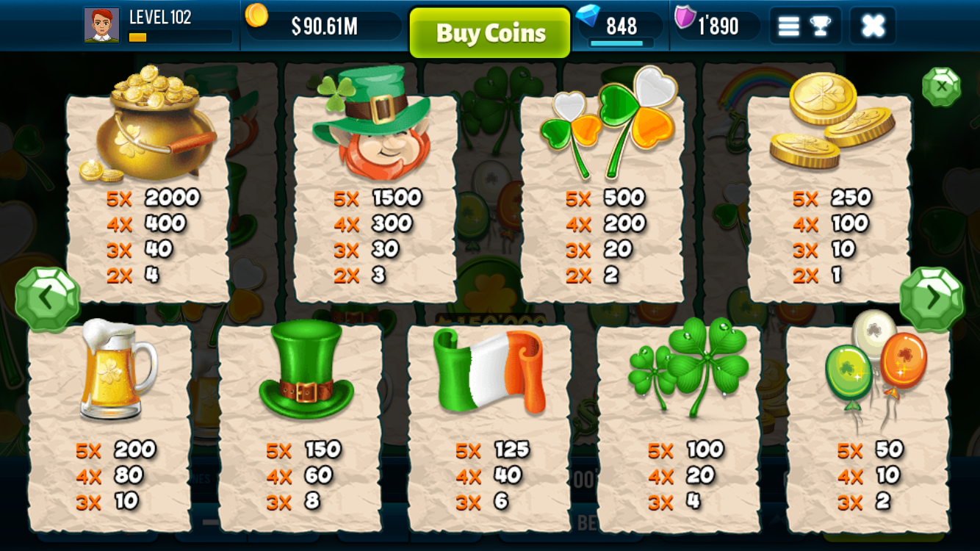980x551 pixels.
Task: Click the gold coin balance icon
Action: [256, 15]
